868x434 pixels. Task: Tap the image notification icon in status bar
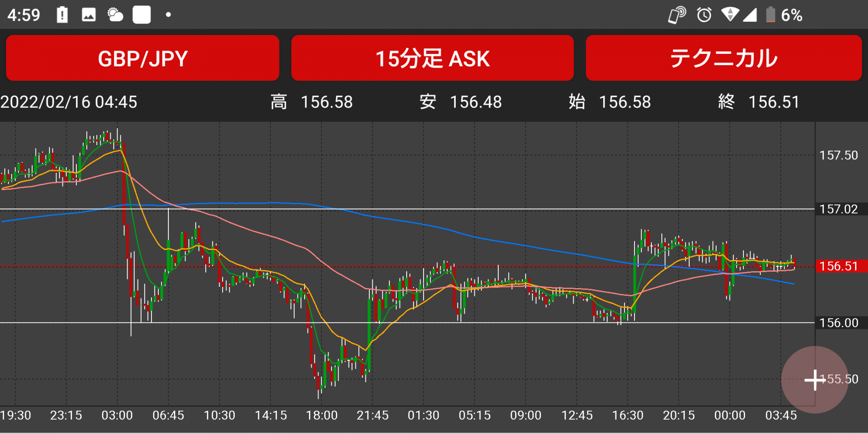coord(89,15)
